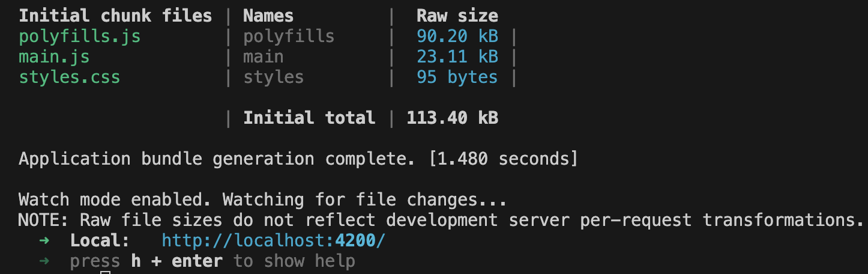Click the gray polyfills chunk name
The height and width of the screenshot is (274, 868).
(289, 37)
